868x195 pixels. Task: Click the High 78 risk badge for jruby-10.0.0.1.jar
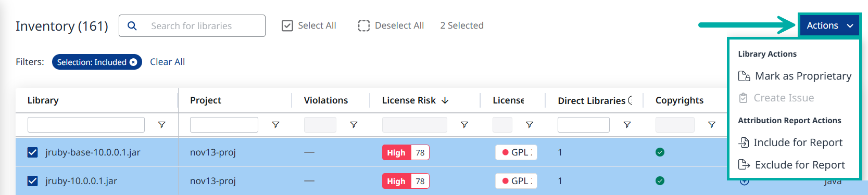(406, 181)
